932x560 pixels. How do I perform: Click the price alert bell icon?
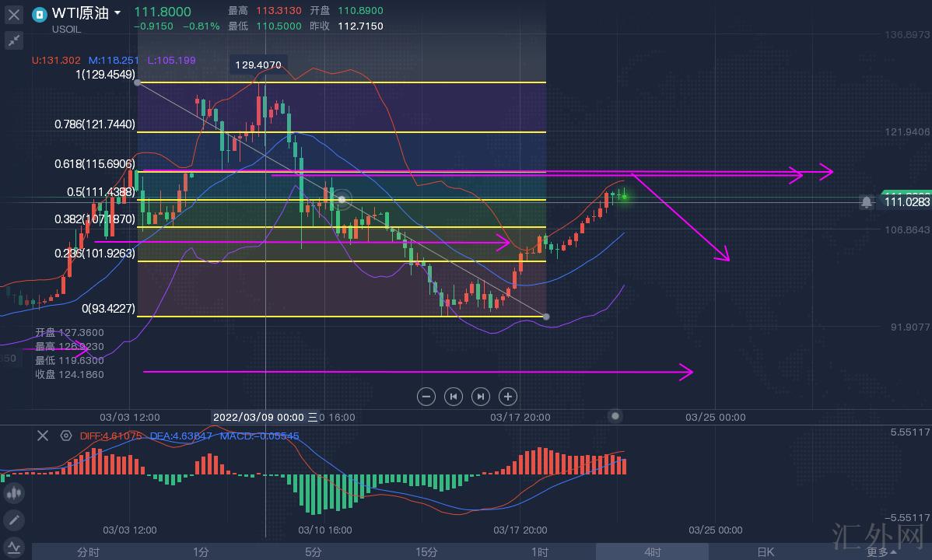tap(866, 202)
